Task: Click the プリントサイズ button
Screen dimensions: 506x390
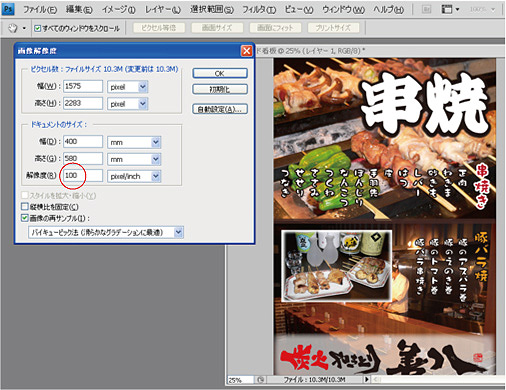Action: (x=333, y=28)
